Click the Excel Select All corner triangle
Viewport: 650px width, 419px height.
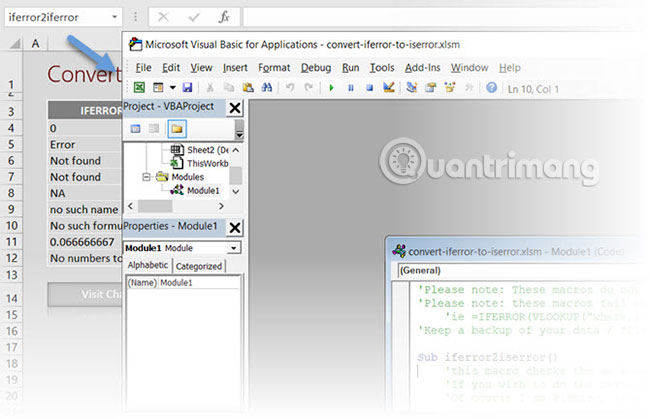[x=14, y=43]
